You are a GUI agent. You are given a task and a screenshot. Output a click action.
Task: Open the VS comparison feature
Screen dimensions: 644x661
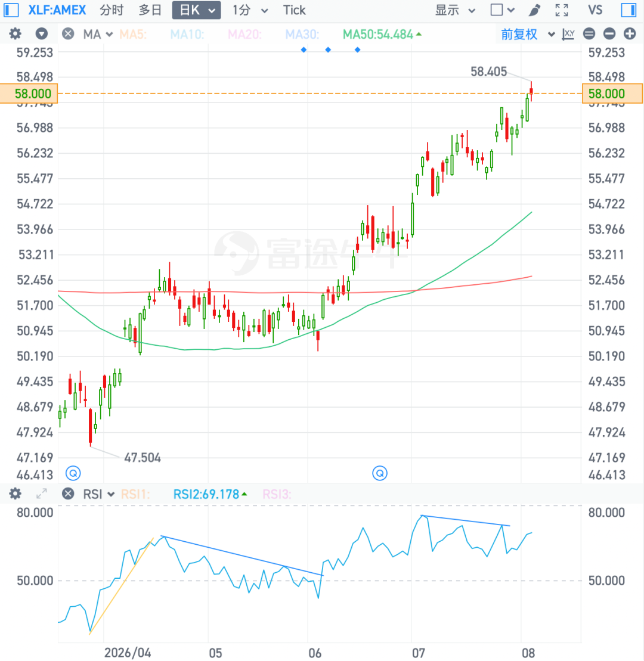pos(595,10)
